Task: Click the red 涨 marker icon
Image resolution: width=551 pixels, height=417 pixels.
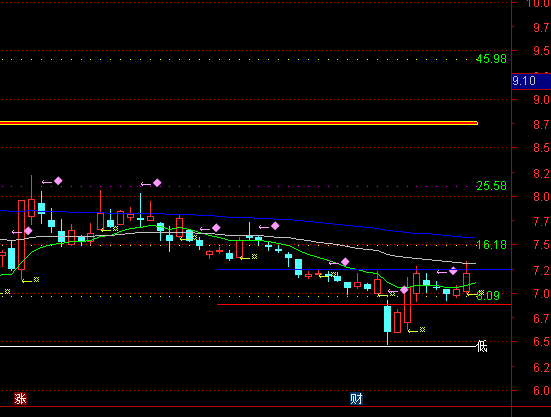Action: click(20, 399)
